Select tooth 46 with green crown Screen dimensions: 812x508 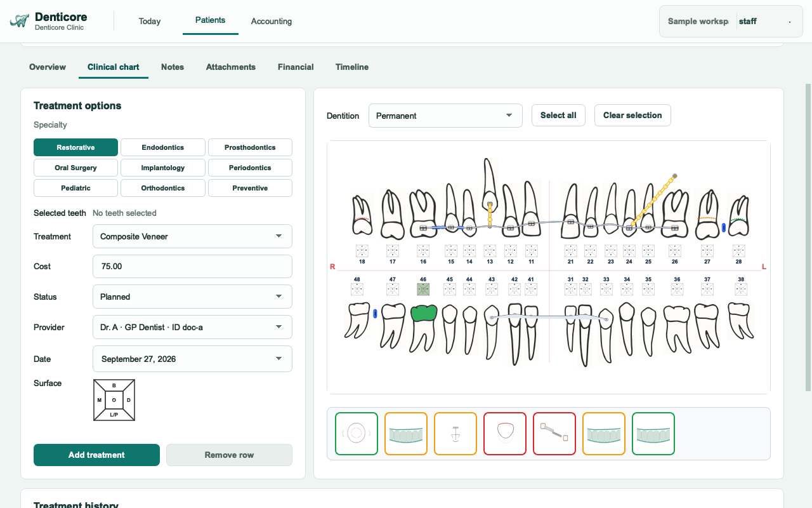point(423,328)
